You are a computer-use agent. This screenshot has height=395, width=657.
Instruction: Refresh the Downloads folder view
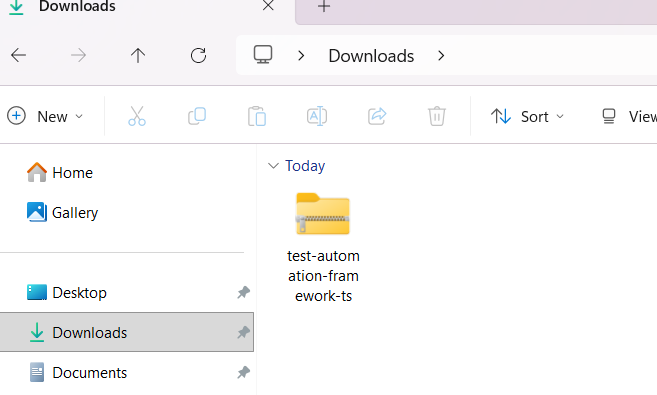(198, 55)
